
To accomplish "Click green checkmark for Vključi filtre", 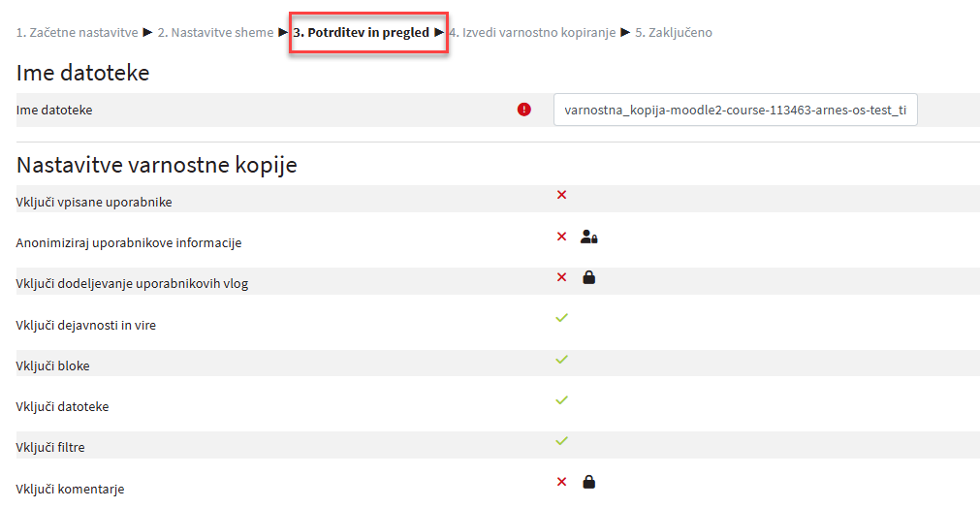I will (x=561, y=441).
